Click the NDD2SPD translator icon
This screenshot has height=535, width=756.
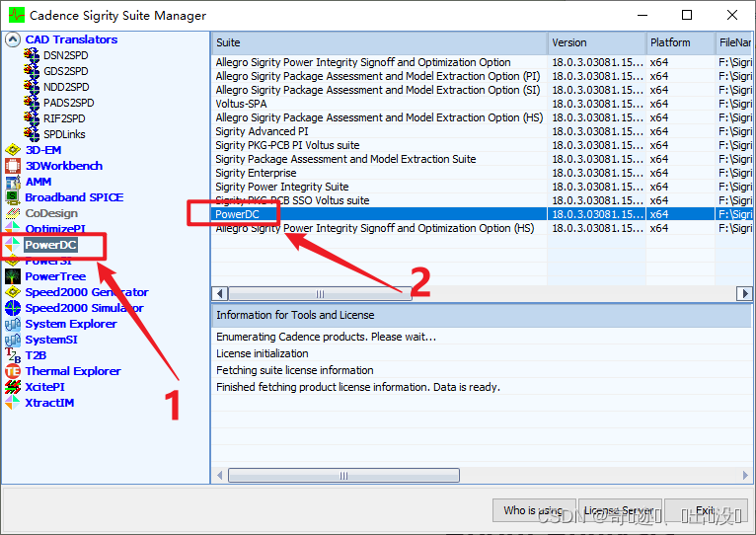(32, 87)
